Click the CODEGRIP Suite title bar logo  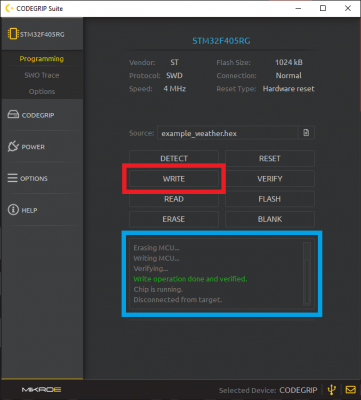[x=10, y=8]
